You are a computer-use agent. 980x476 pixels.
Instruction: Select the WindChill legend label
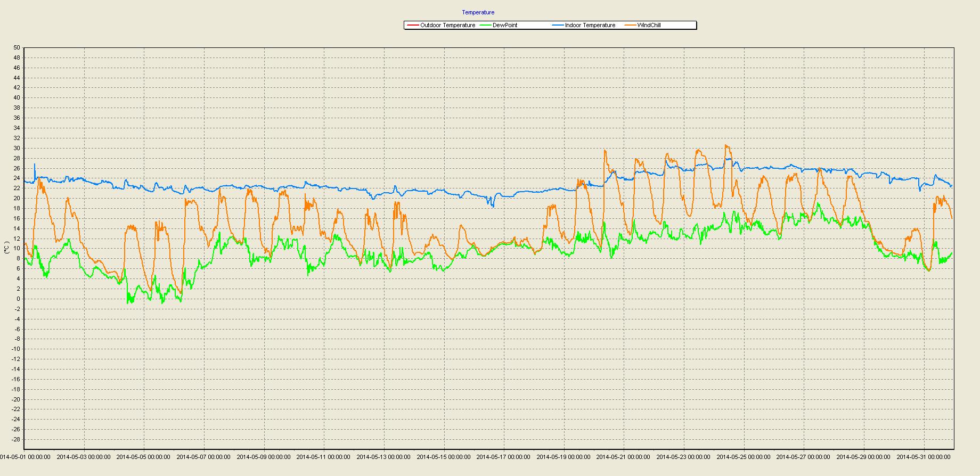[x=649, y=25]
